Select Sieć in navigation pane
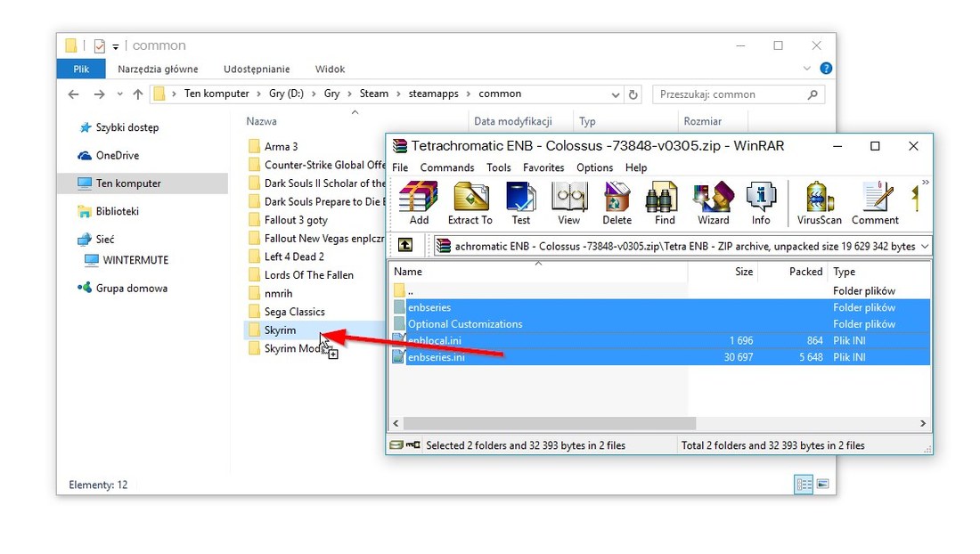This screenshot has height=554, width=980. click(96, 240)
